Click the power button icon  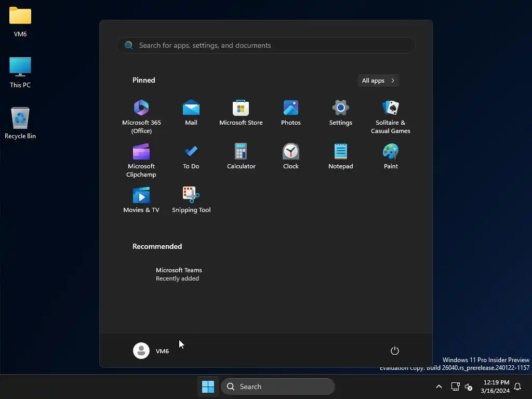[395, 351]
